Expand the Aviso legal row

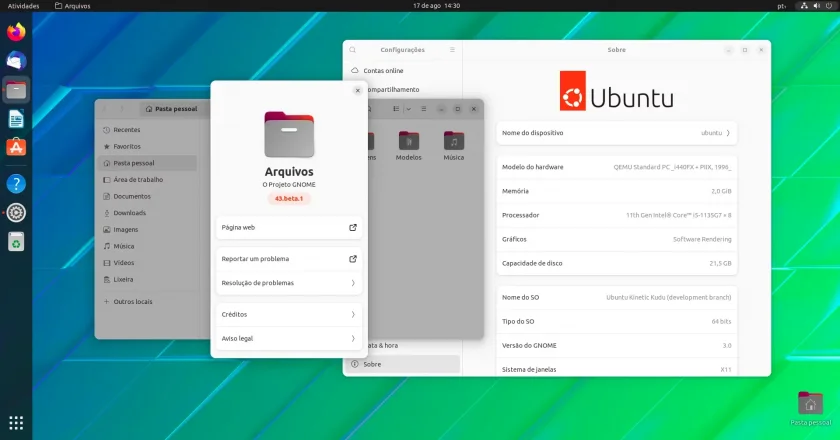(x=289, y=339)
